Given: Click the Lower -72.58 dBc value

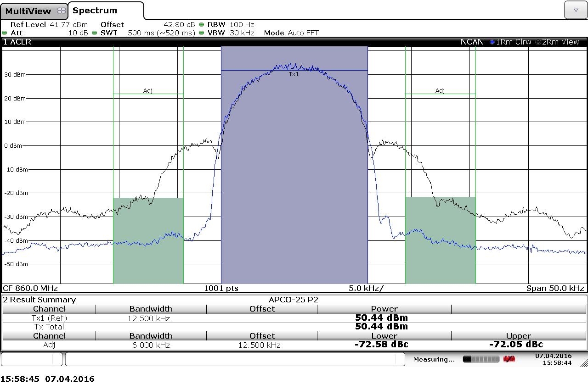Looking at the screenshot, I should pos(381,344).
